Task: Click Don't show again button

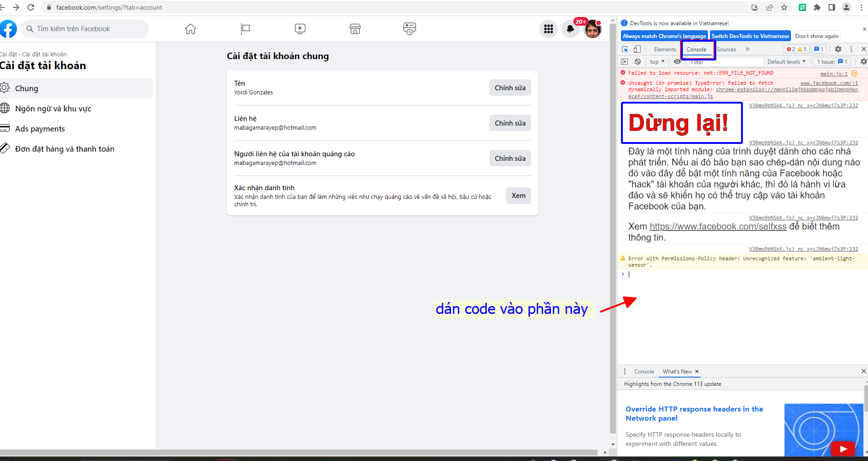Action: tap(817, 36)
